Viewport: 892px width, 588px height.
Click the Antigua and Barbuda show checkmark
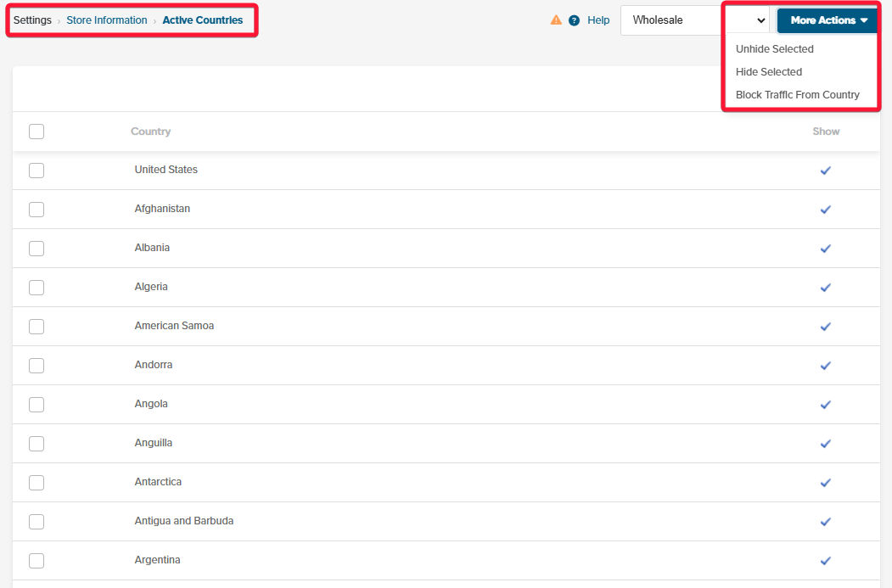click(826, 522)
